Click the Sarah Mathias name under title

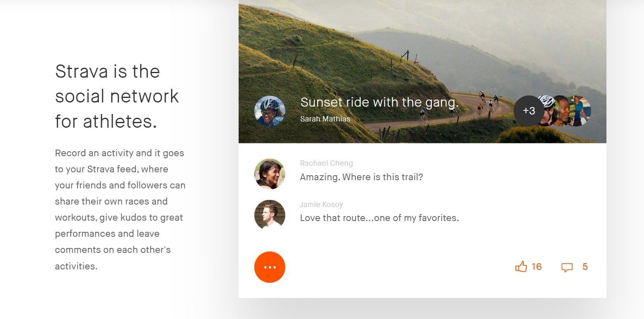click(325, 119)
